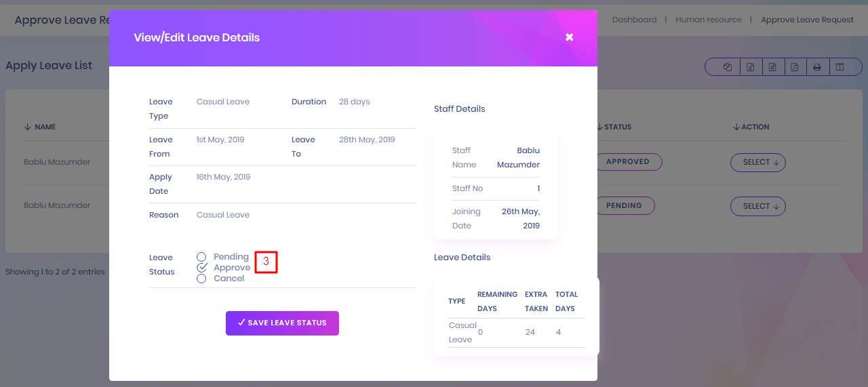868x387 pixels.
Task: Select the Cancel leave status option
Action: click(x=201, y=279)
